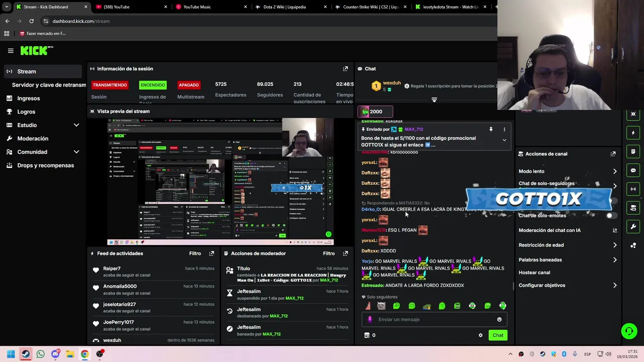The height and width of the screenshot is (362, 644).
Task: Pop out the Acciones de moderador panel
Action: [345, 253]
